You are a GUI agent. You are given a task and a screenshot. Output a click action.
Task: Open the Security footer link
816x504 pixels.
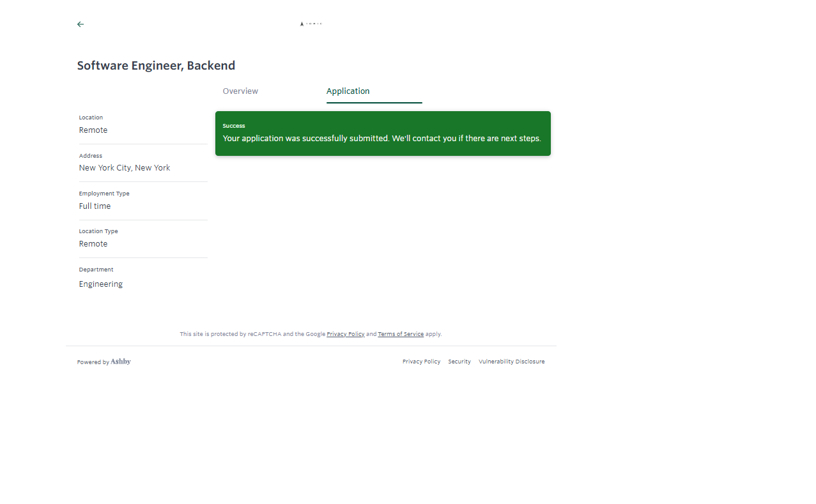coord(459,362)
